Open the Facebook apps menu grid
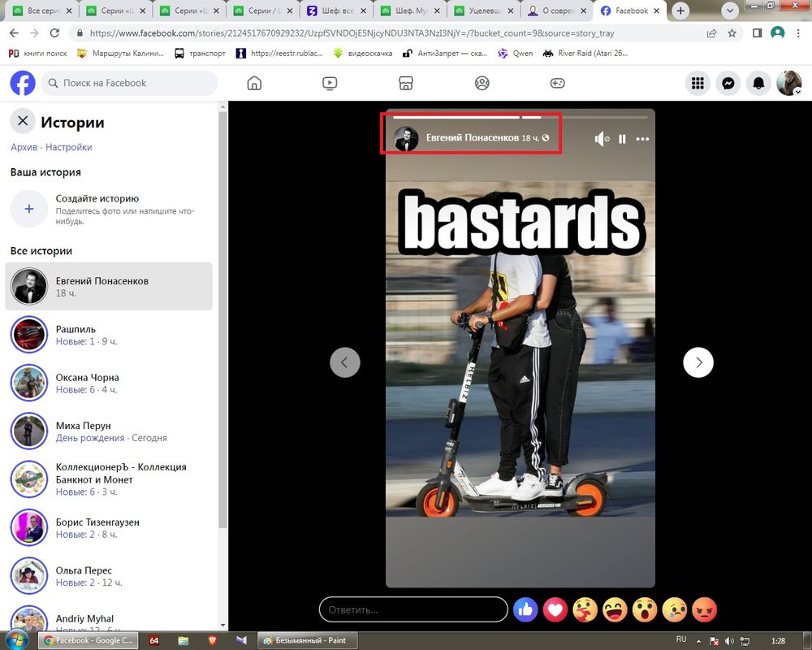Viewport: 812px width, 650px height. tap(698, 83)
